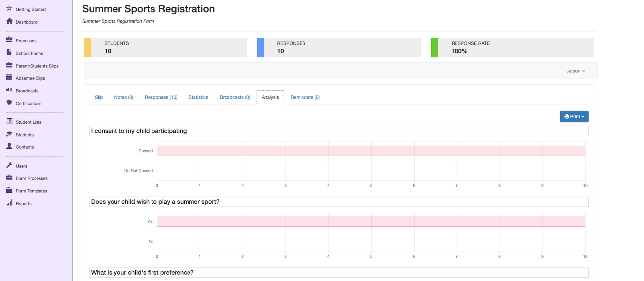Viewport: 644px width, 281px height.
Task: Click the Absentee Slips calendar icon
Action: (9, 78)
